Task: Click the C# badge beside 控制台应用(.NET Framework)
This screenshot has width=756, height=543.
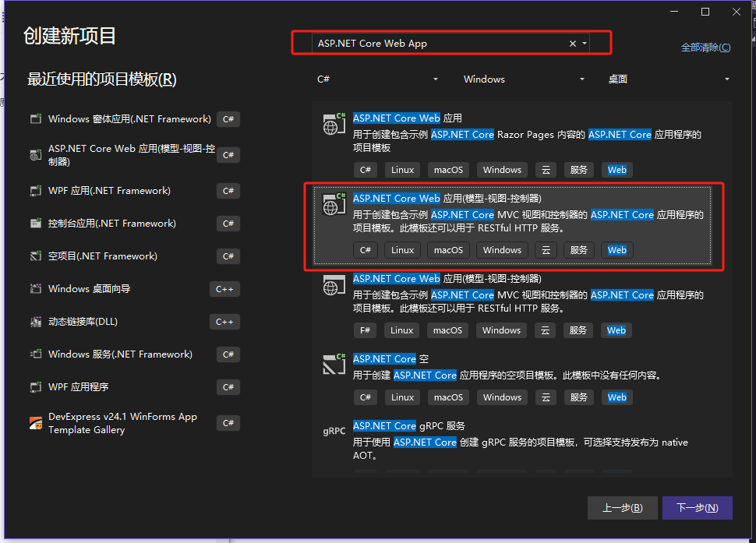Action: [228, 224]
